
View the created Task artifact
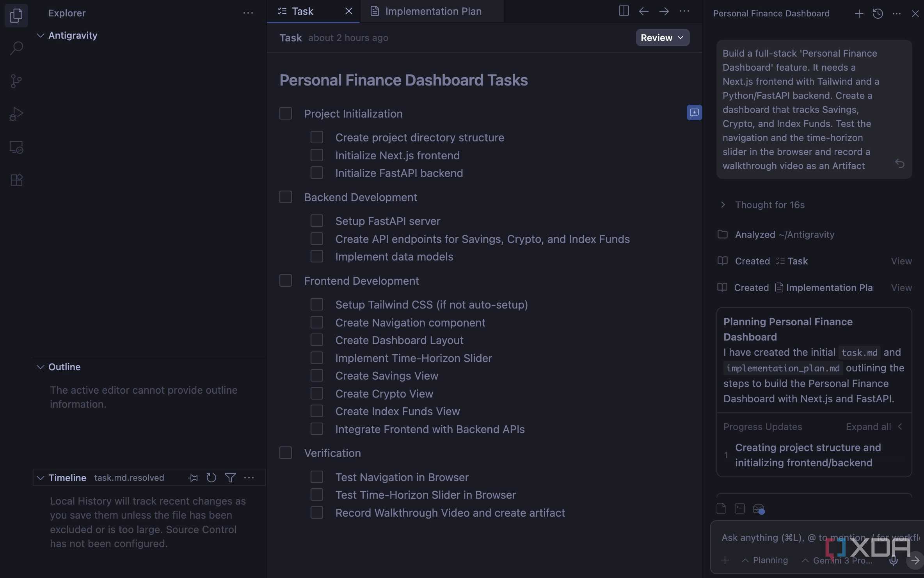click(x=901, y=261)
